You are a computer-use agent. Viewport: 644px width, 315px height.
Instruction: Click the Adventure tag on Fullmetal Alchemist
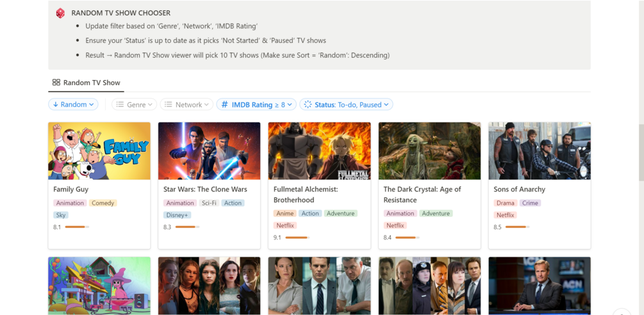[340, 213]
